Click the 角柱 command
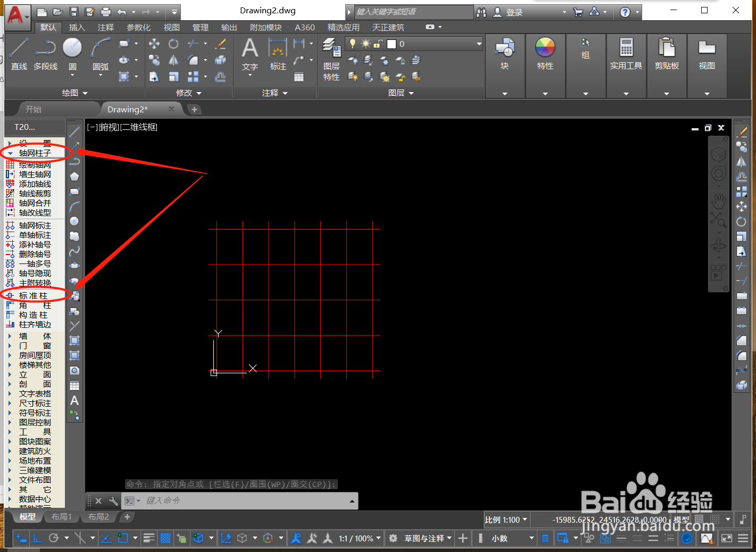 35,306
